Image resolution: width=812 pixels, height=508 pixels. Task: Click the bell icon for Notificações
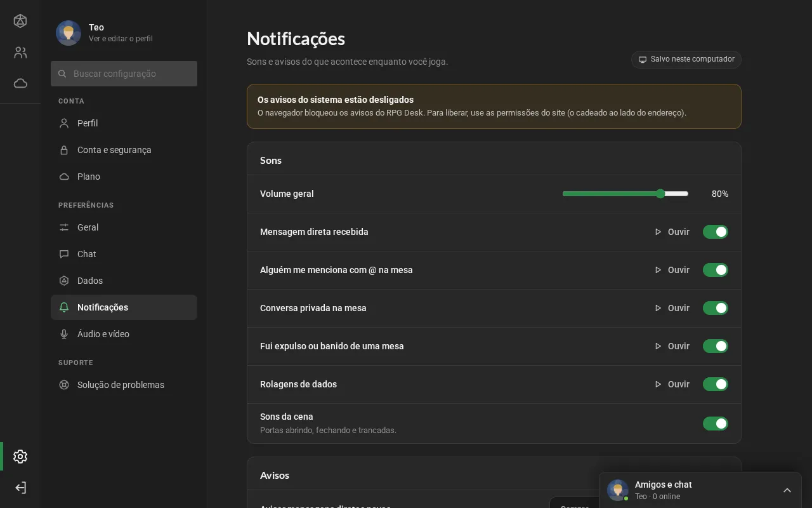pos(64,307)
